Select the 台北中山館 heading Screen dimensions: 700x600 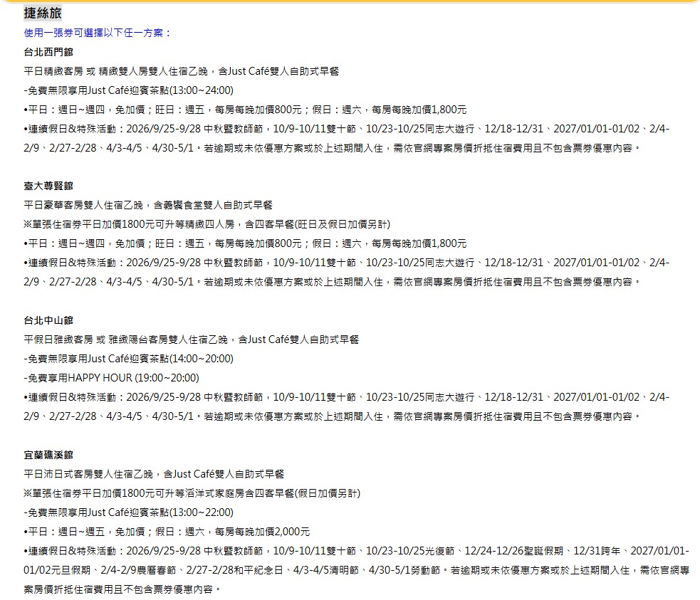click(x=48, y=321)
